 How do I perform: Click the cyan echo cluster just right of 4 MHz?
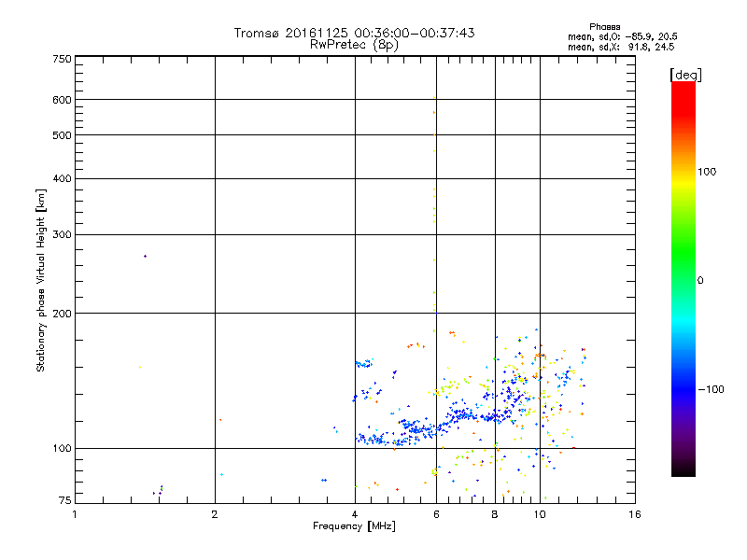(x=364, y=364)
